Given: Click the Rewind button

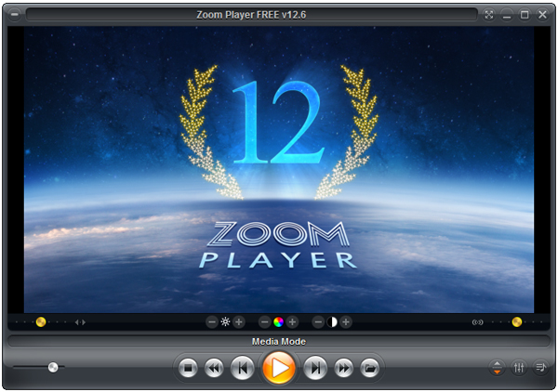Looking at the screenshot, I should (x=213, y=369).
